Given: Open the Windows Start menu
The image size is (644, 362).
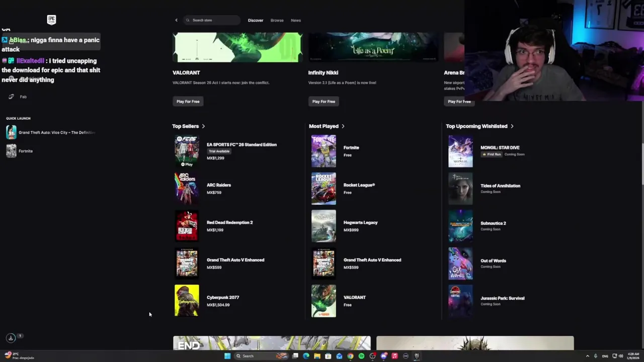Looking at the screenshot, I should [x=227, y=356].
